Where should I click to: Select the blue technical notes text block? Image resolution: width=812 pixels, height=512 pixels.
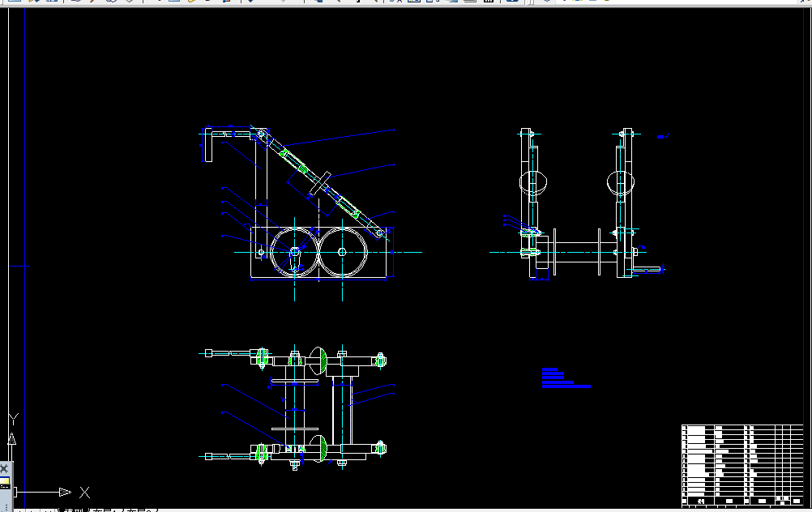tap(566, 378)
